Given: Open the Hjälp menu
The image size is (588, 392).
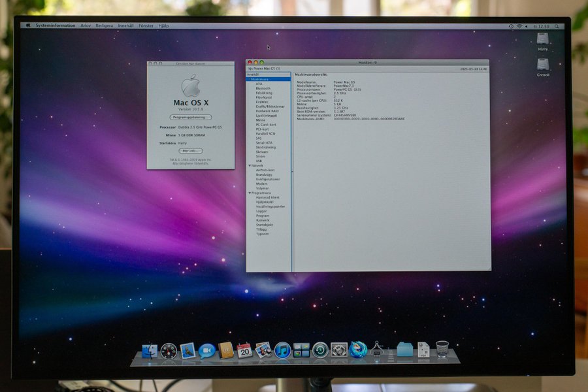Looking at the screenshot, I should click(163, 26).
